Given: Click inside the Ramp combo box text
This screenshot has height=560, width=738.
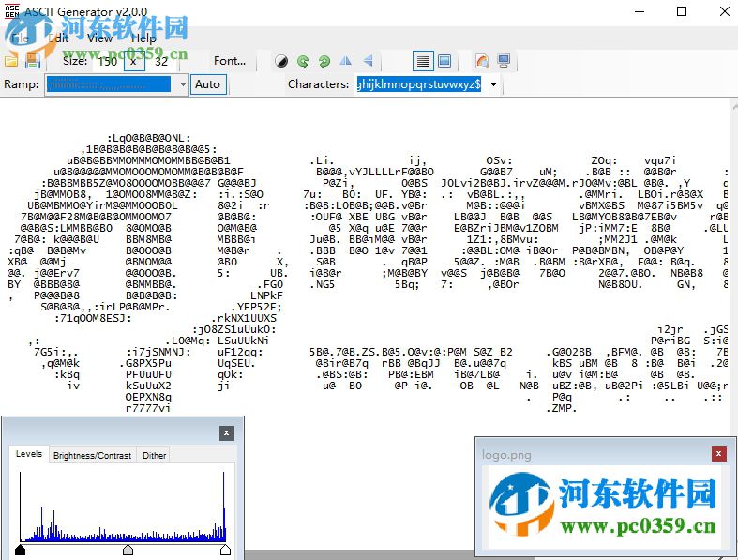Looking at the screenshot, I should 109,84.
